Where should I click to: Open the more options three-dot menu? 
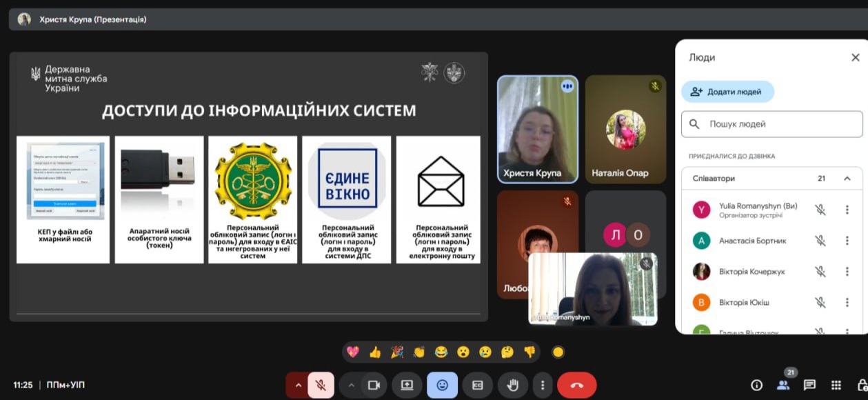542,385
